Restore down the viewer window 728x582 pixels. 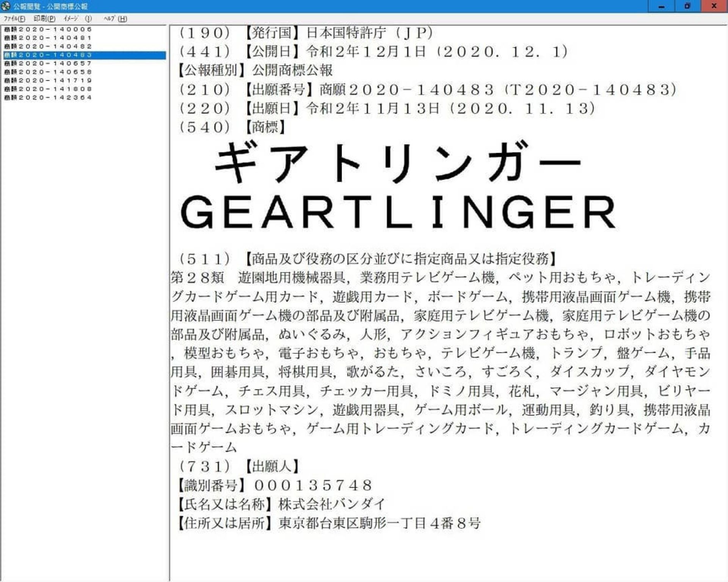687,6
